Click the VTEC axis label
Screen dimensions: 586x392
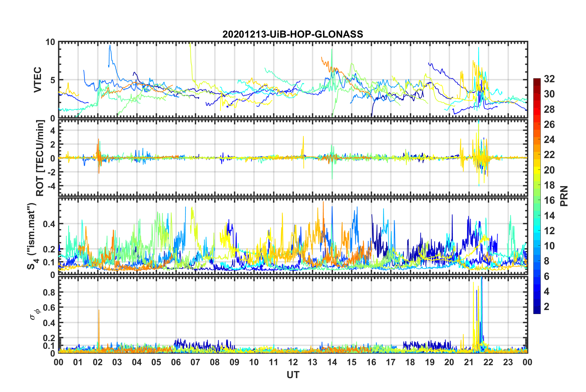click(38, 80)
